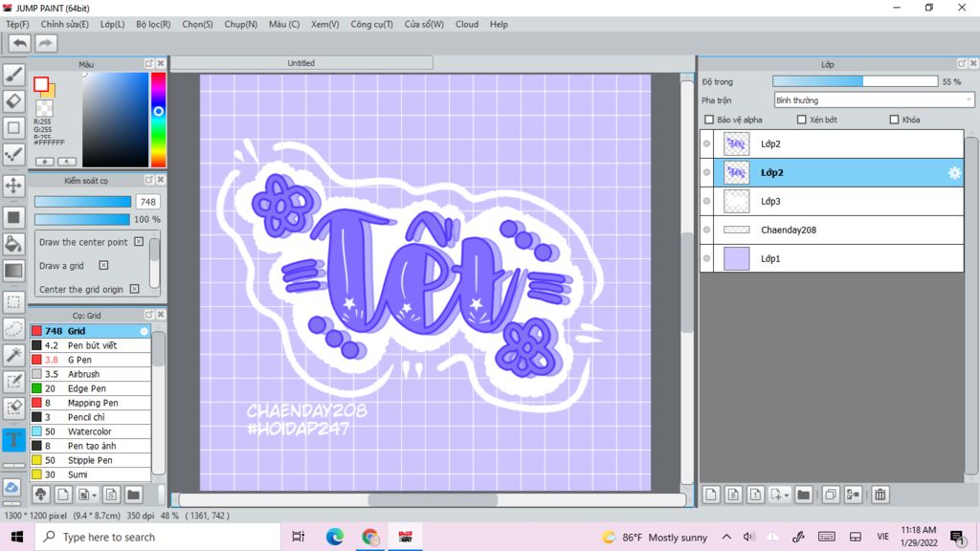Toggle visibility of top Lớp2 layer
This screenshot has height=551, width=980.
pyautogui.click(x=707, y=143)
